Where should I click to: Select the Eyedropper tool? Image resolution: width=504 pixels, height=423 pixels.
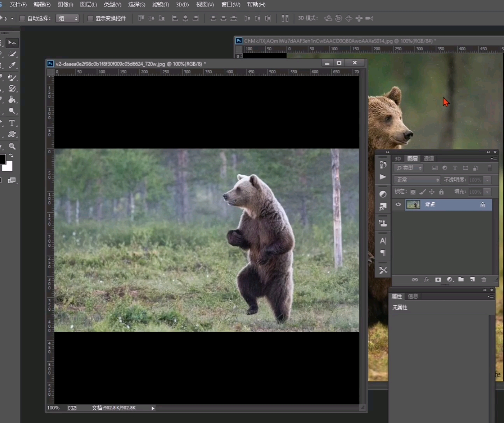coord(12,65)
